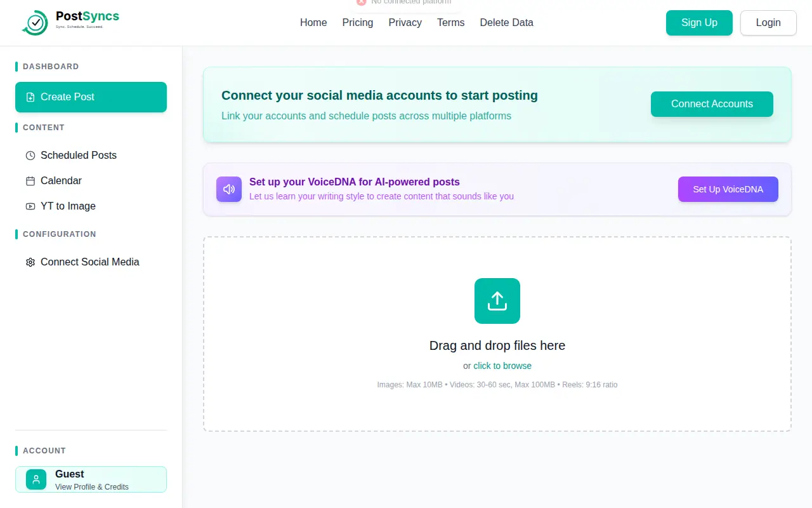The image size is (812, 508).
Task: Click the file size limits text
Action: 497,385
